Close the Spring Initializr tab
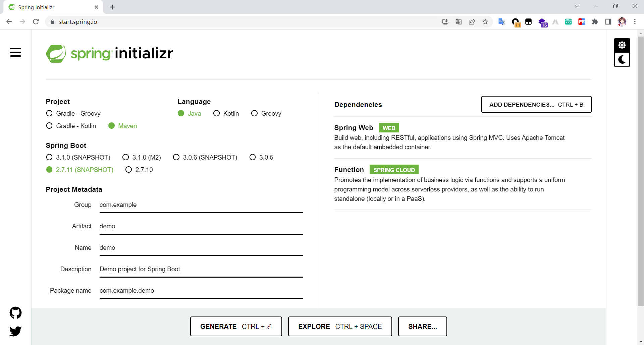Viewport: 644px width, 345px height. tap(97, 7)
